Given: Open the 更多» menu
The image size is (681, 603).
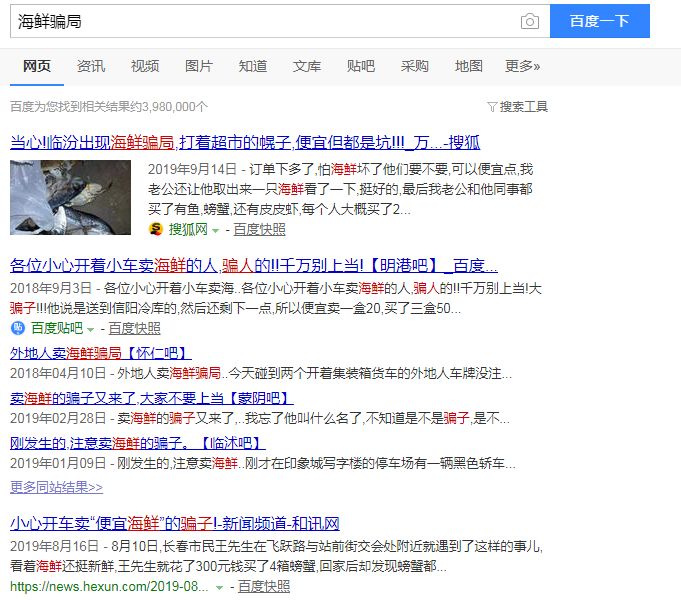Looking at the screenshot, I should point(522,66).
